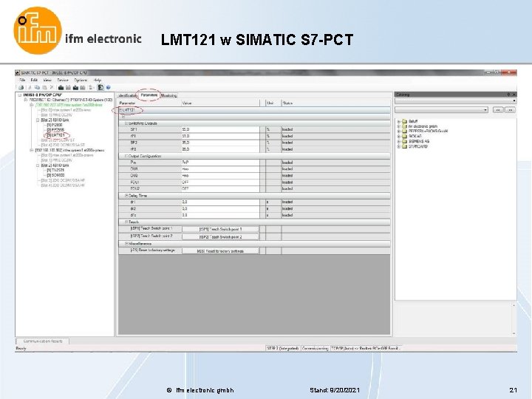Pin the Catalog panel
Image resolution: width=532 pixels, height=399 pixels.
[x=508, y=95]
